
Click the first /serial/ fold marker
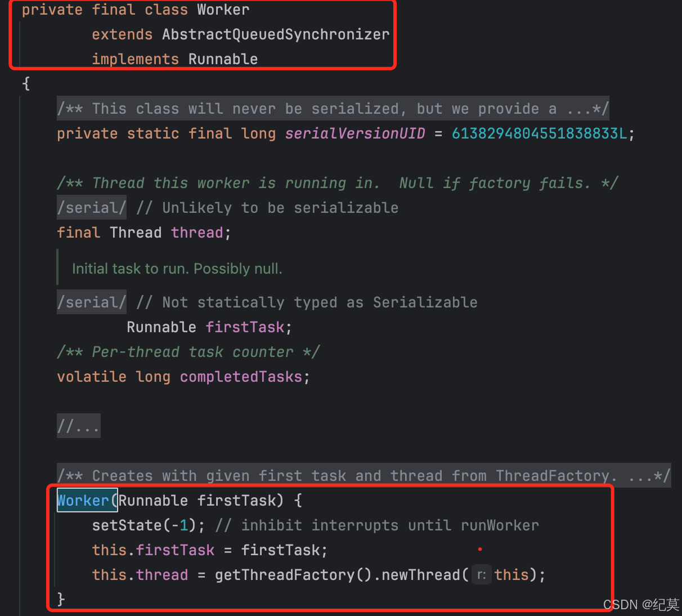click(x=91, y=207)
